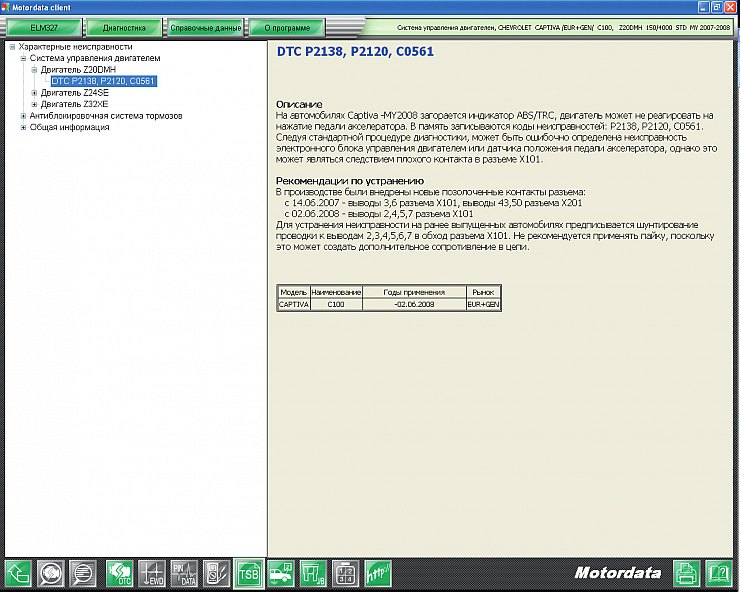The width and height of the screenshot is (740, 592).
Task: Select Двигатель Z24SE in the tree
Action: tap(75, 93)
